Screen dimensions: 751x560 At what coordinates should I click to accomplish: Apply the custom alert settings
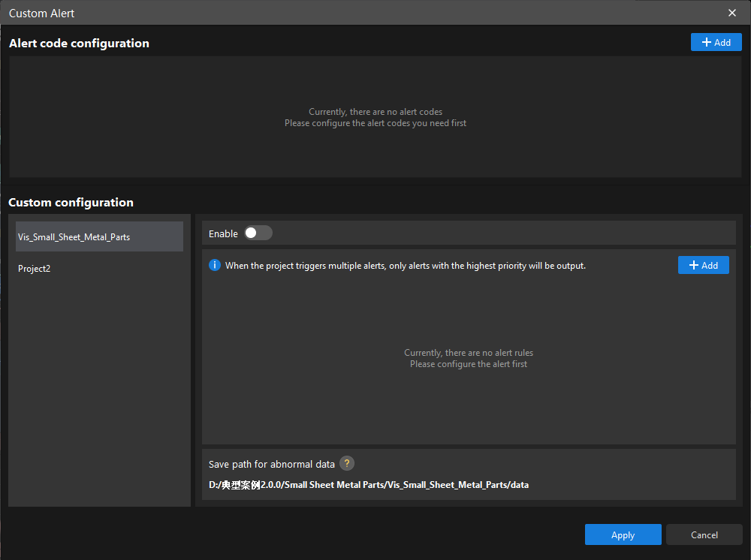623,534
